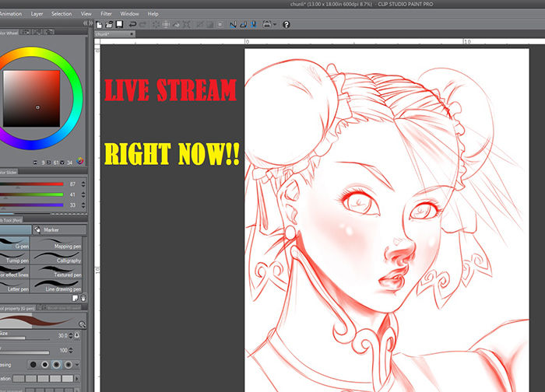Open the second color palette tab icon
545x392 pixels.
tap(25, 33)
